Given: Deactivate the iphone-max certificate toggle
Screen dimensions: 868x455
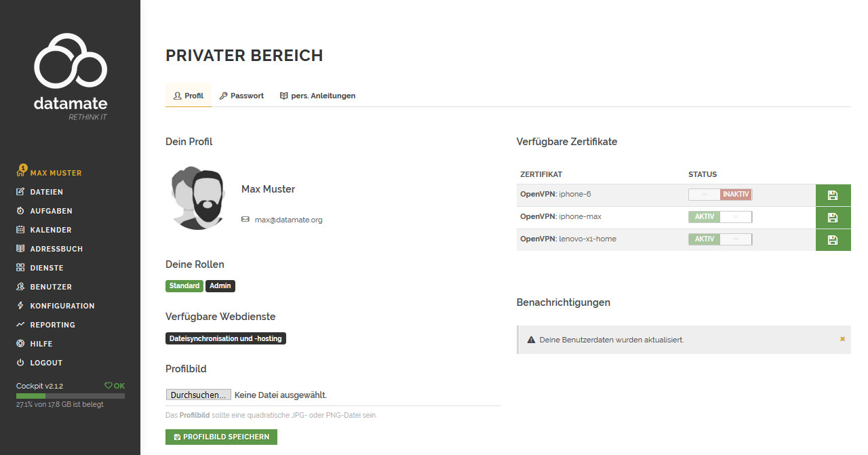Looking at the screenshot, I should [x=720, y=217].
